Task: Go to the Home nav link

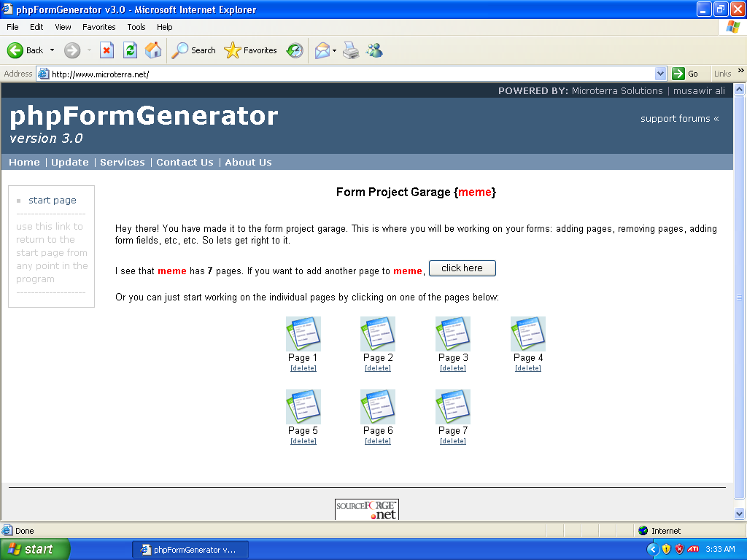Action: (x=24, y=163)
